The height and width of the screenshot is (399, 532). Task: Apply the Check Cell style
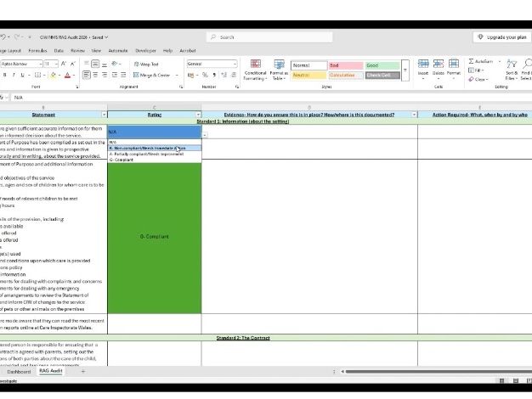tap(382, 76)
